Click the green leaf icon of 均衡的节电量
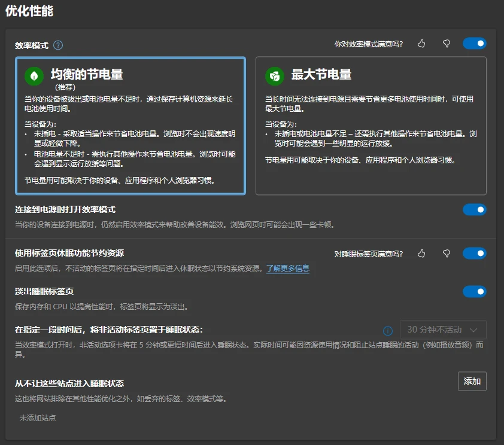 [x=34, y=76]
